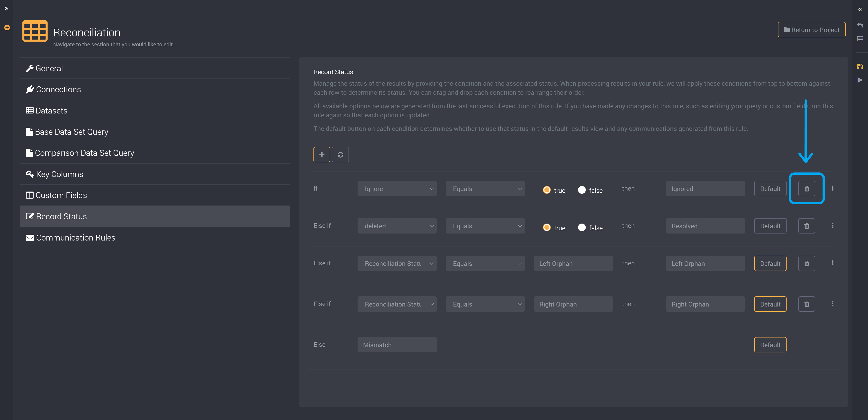Open the Communication Rules section
The image size is (868, 420).
tap(155, 238)
